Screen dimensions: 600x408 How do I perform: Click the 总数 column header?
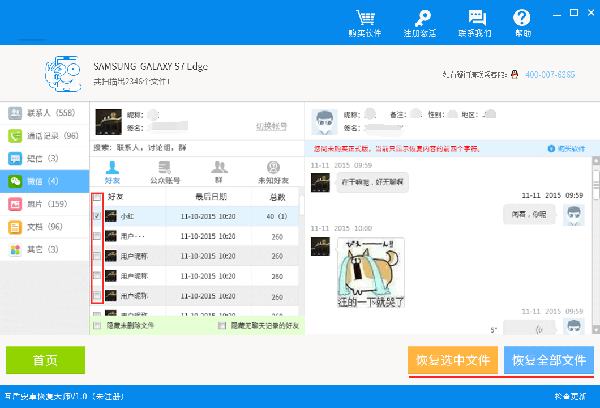275,197
